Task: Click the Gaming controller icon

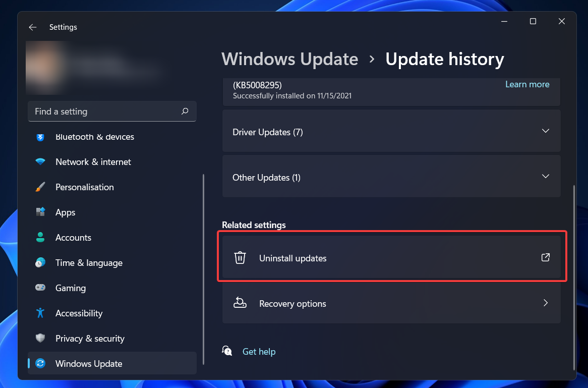Action: [40, 288]
